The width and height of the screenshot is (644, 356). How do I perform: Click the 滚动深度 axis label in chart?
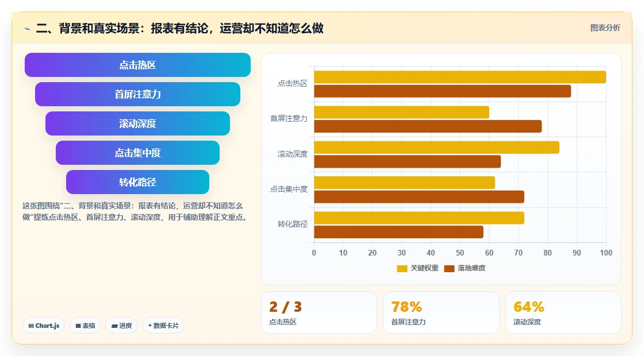293,154
